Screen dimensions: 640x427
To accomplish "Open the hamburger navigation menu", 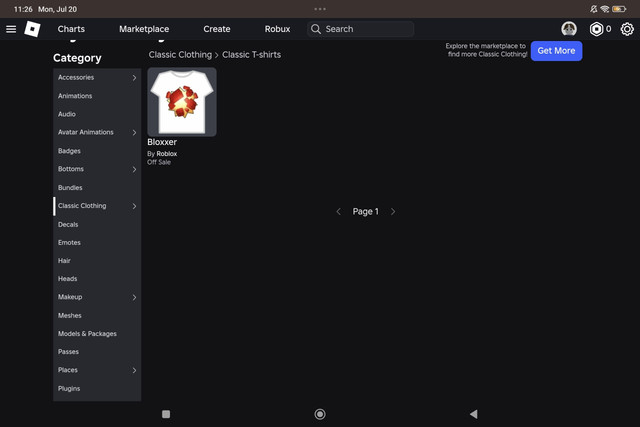I will click(11, 29).
